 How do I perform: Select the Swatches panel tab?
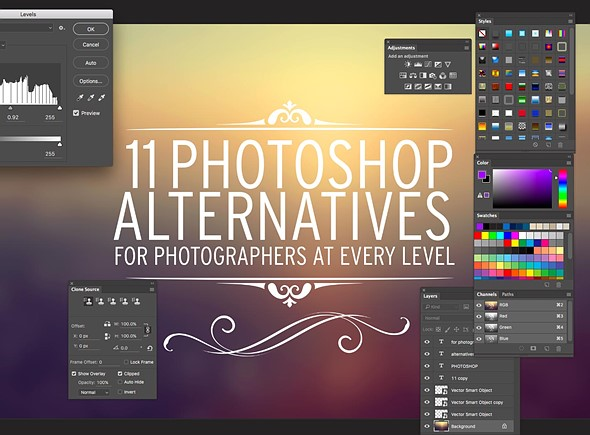[x=487, y=216]
